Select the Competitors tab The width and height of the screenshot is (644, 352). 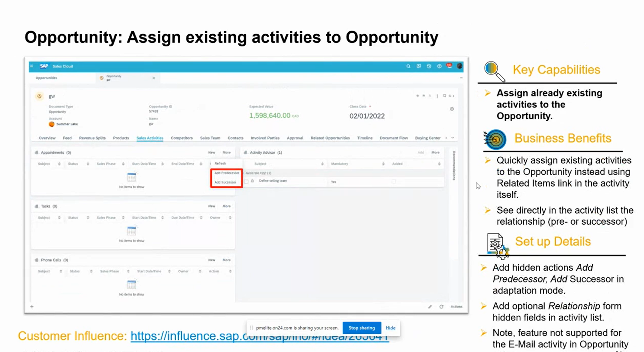click(x=181, y=138)
